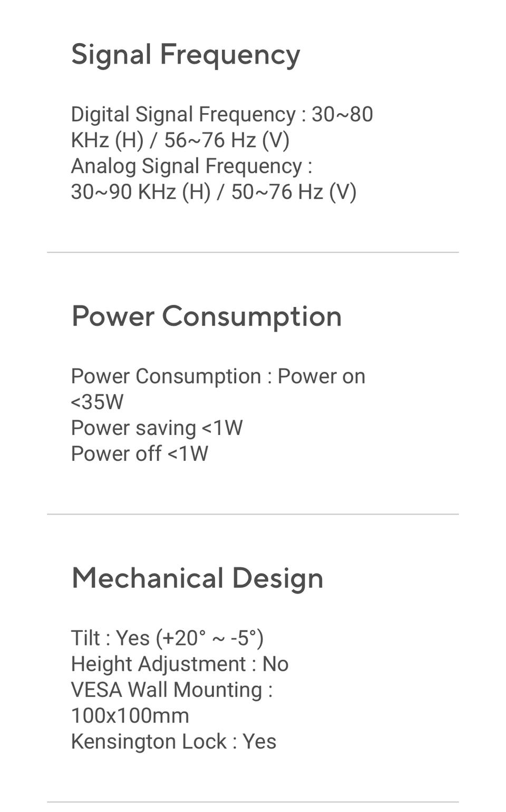
Task: Select the Power Consumption section heading
Action: [207, 317]
